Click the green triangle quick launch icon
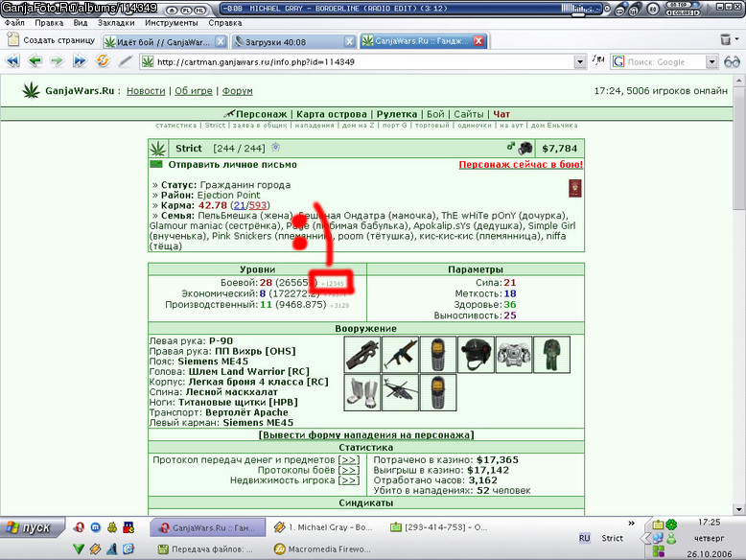This screenshot has width=746, height=560. [79, 549]
